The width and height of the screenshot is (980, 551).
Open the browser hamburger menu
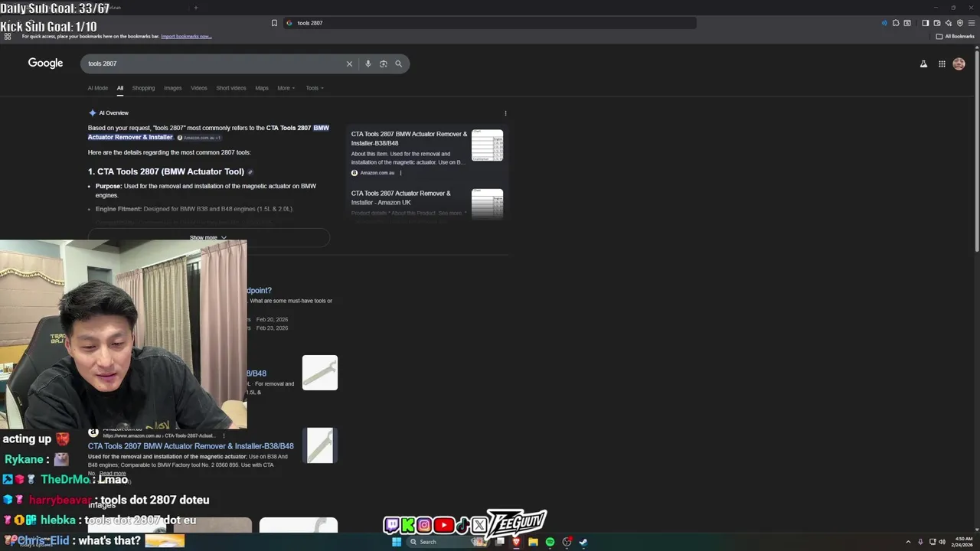[972, 23]
